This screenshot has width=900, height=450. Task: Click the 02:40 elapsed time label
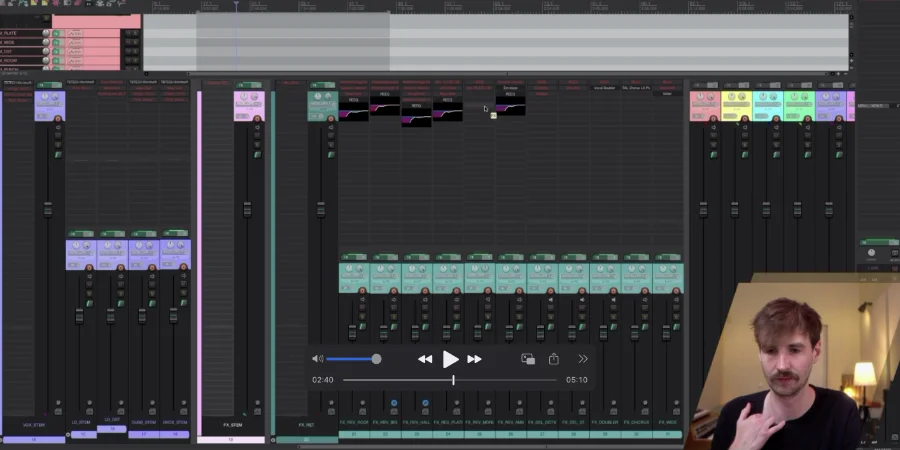pos(323,380)
